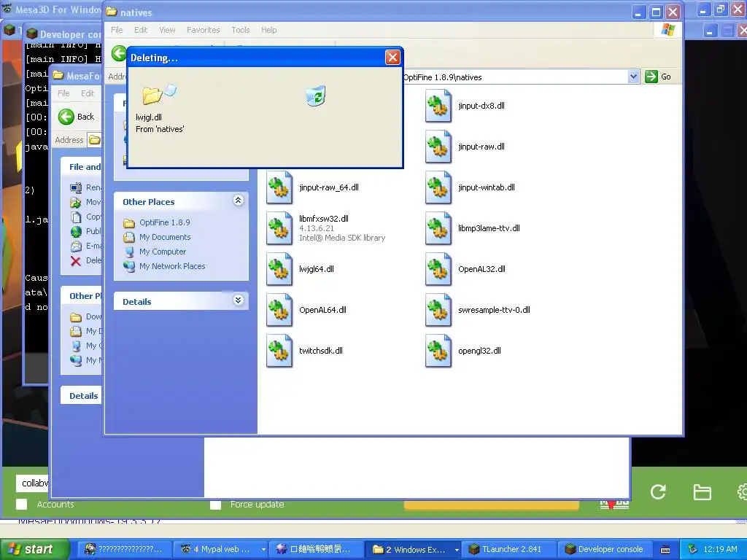Select the OpenAL32.dll file icon
Screen dimensions: 747x560
click(x=438, y=270)
